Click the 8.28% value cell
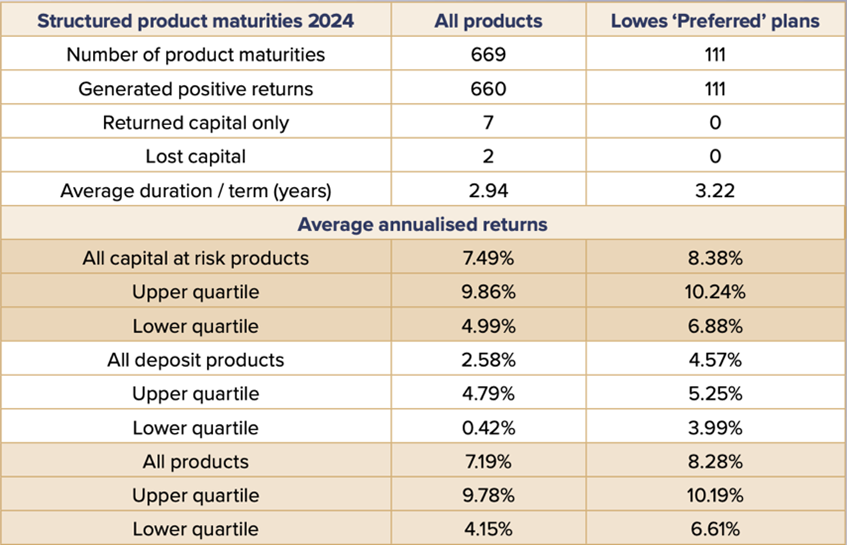 tap(715, 462)
